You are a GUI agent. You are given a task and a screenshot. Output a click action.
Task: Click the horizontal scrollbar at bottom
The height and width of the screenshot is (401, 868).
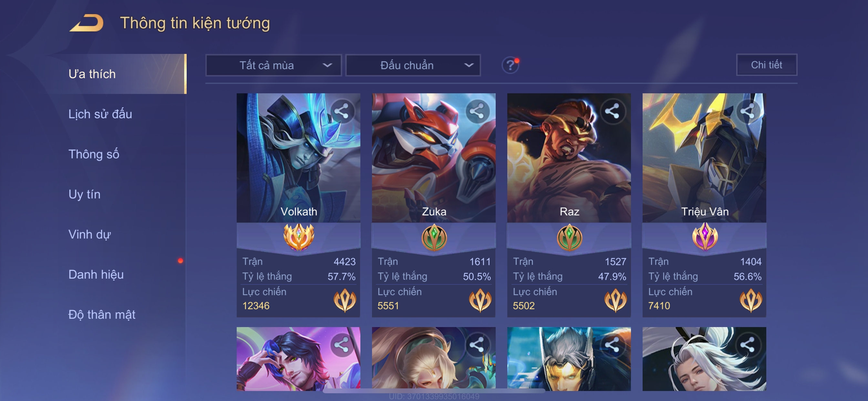coord(434,391)
